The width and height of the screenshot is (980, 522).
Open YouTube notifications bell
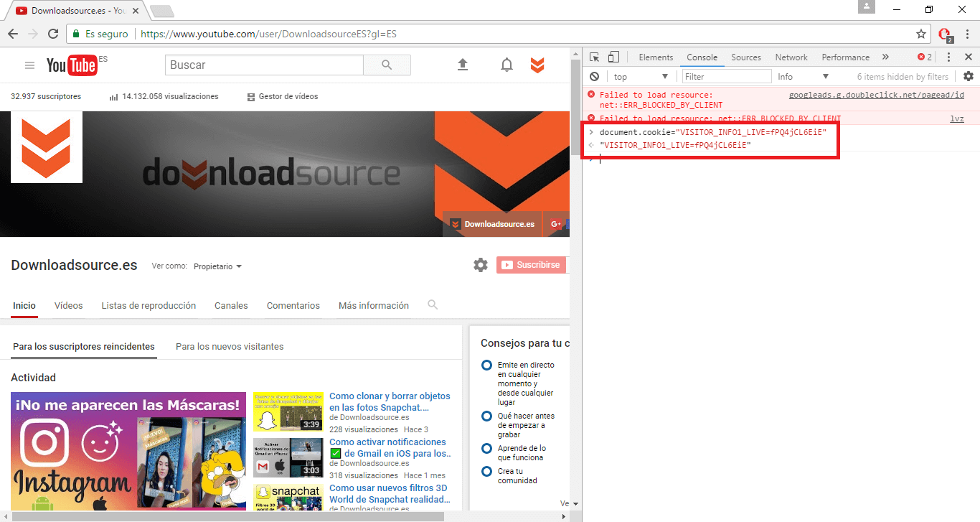507,65
